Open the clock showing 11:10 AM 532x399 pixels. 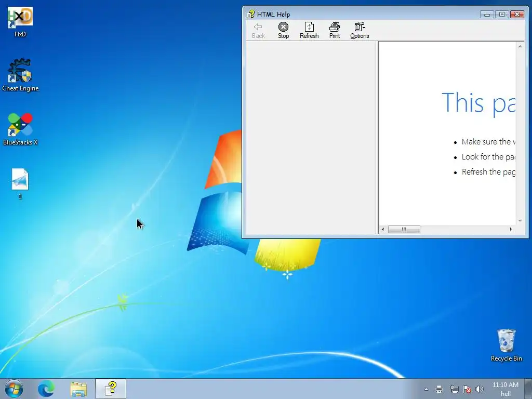point(505,389)
